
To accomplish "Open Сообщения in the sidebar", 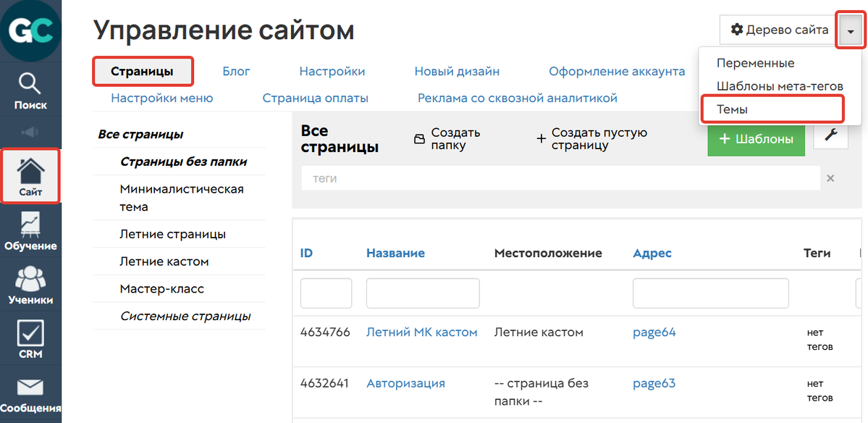I will click(30, 394).
